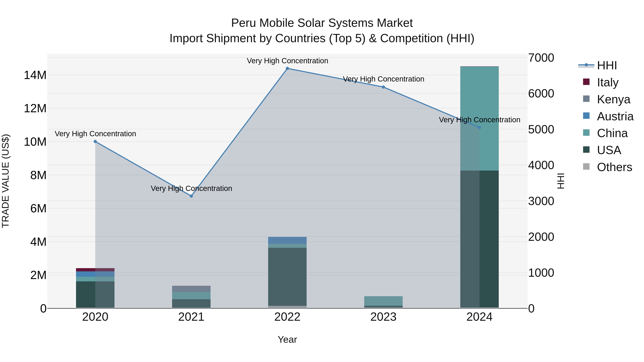Click the 14M trade value axis label
Viewport: 644px width, 362px height.
tap(35, 75)
